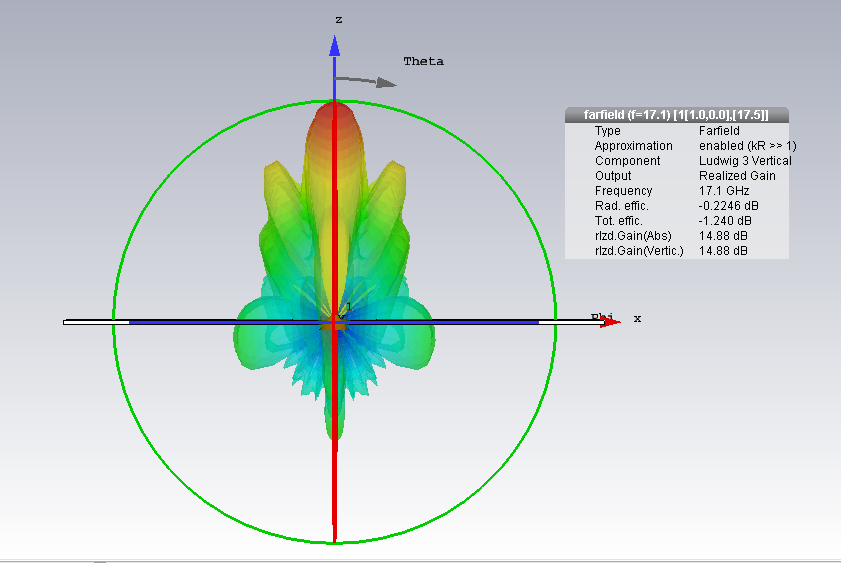This screenshot has width=841, height=563.
Task: Click the farfield (f=17.1) info box title
Action: coord(676,115)
